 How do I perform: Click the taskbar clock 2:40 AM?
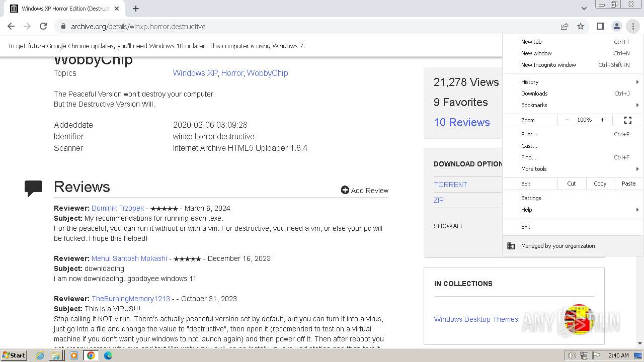click(618, 355)
